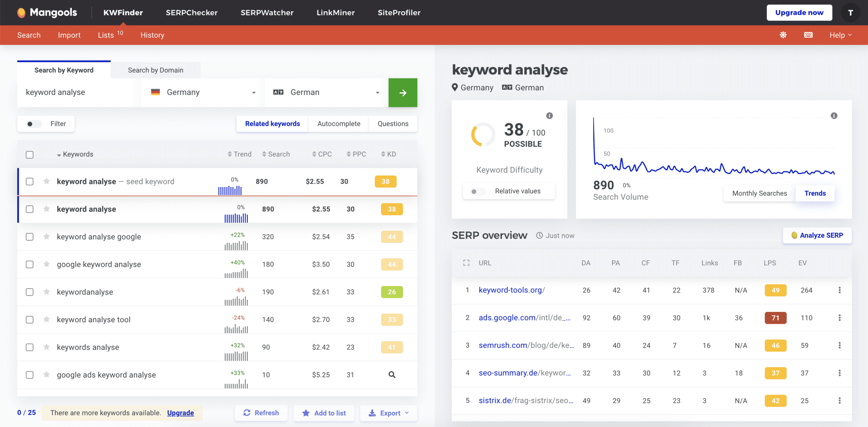
Task: Sort by the Trend column arrows
Action: [230, 154]
